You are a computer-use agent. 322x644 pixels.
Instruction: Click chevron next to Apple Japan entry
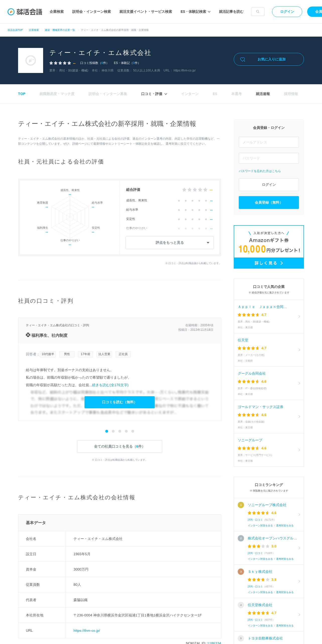point(299,316)
